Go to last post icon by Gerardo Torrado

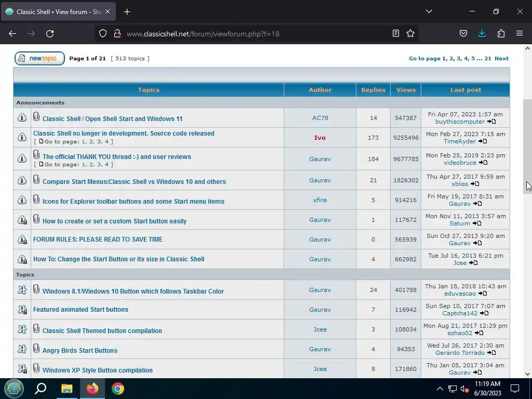click(491, 353)
